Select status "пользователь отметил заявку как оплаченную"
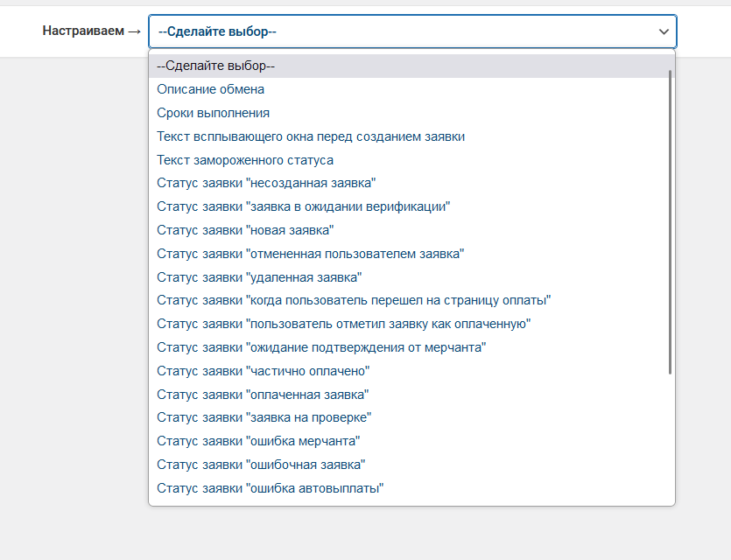The image size is (731, 560). point(344,324)
